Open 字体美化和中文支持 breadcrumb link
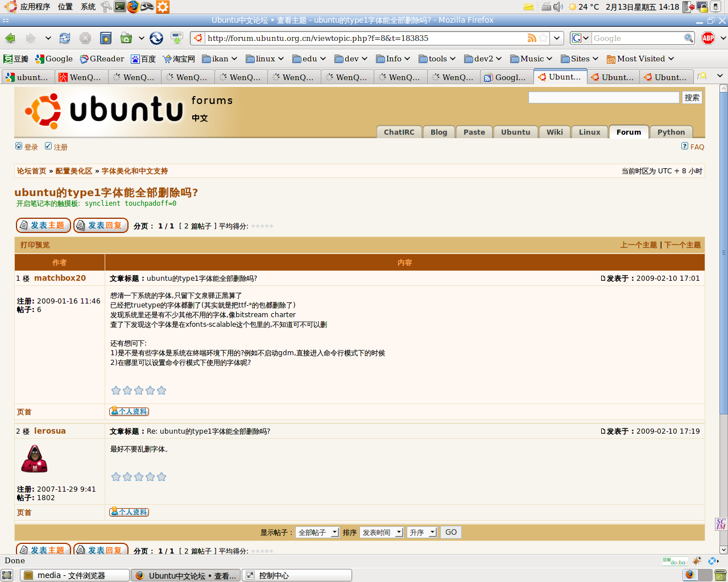 click(135, 171)
